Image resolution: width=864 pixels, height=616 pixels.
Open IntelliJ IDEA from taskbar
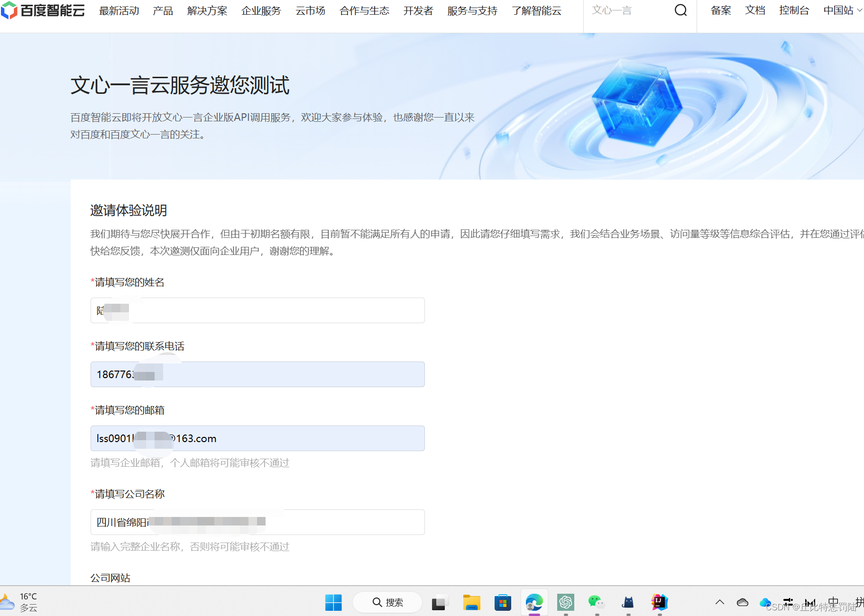(660, 602)
